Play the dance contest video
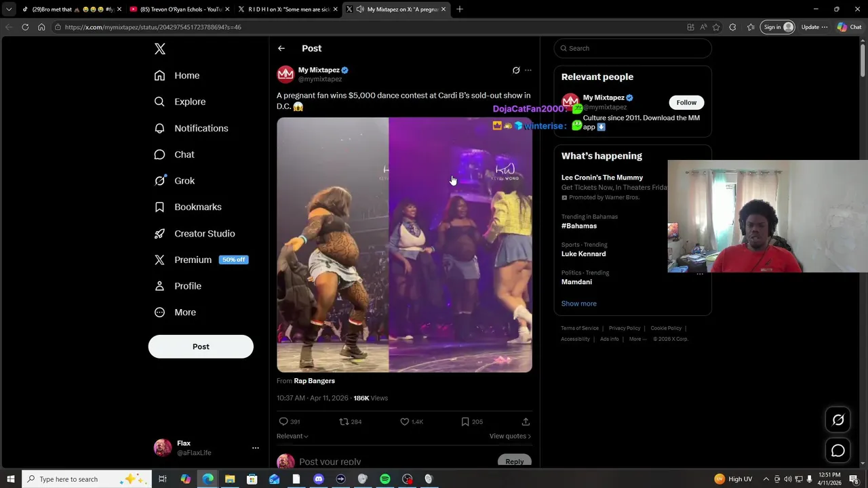 (404, 245)
